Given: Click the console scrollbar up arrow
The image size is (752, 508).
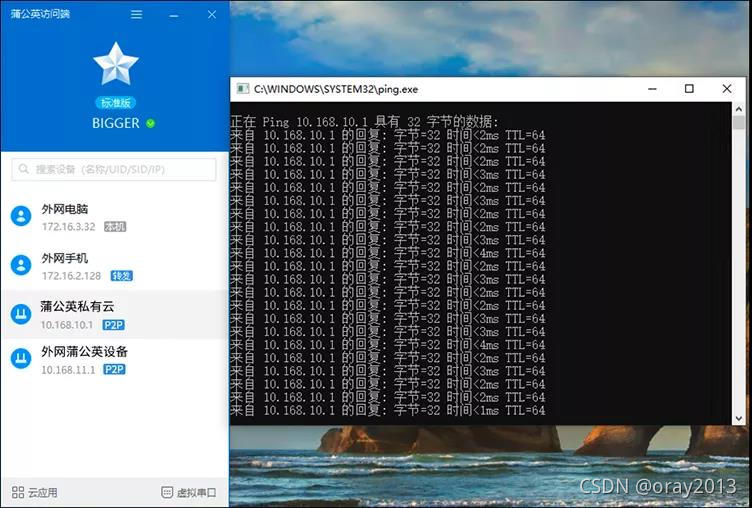Looking at the screenshot, I should tap(739, 109).
